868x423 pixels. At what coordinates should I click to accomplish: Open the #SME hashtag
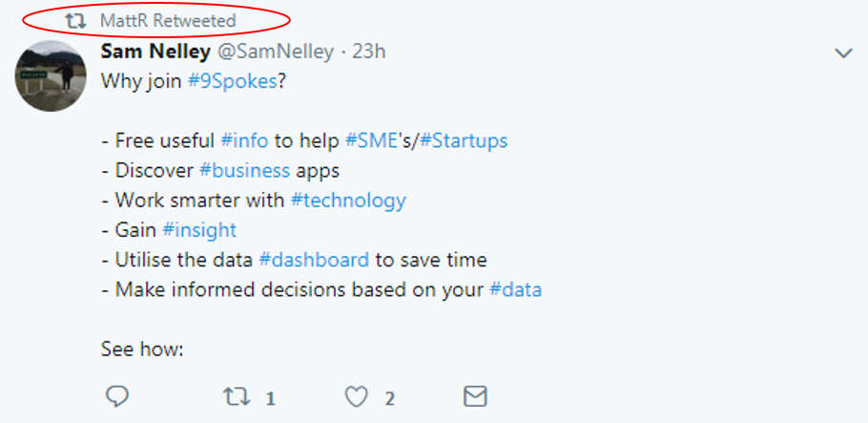371,140
